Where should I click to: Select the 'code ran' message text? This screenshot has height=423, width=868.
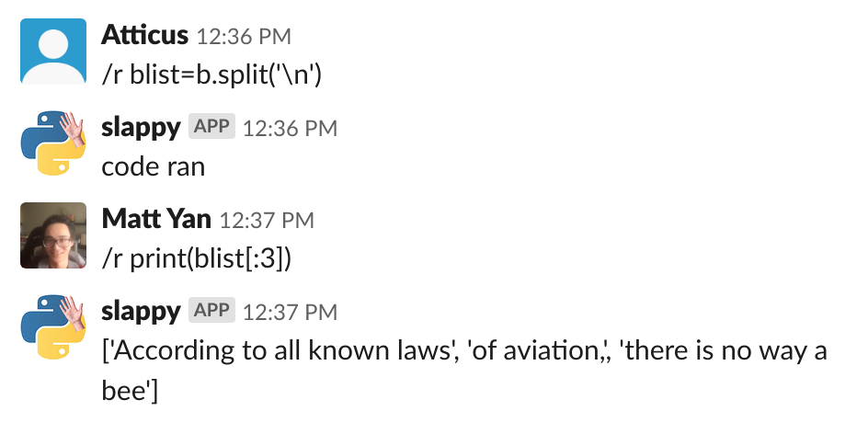pyautogui.click(x=154, y=166)
